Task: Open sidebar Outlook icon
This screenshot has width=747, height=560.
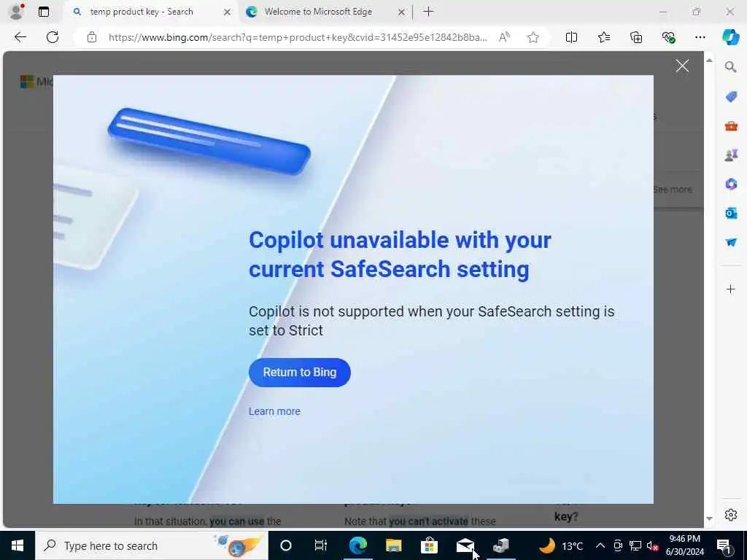Action: click(731, 213)
